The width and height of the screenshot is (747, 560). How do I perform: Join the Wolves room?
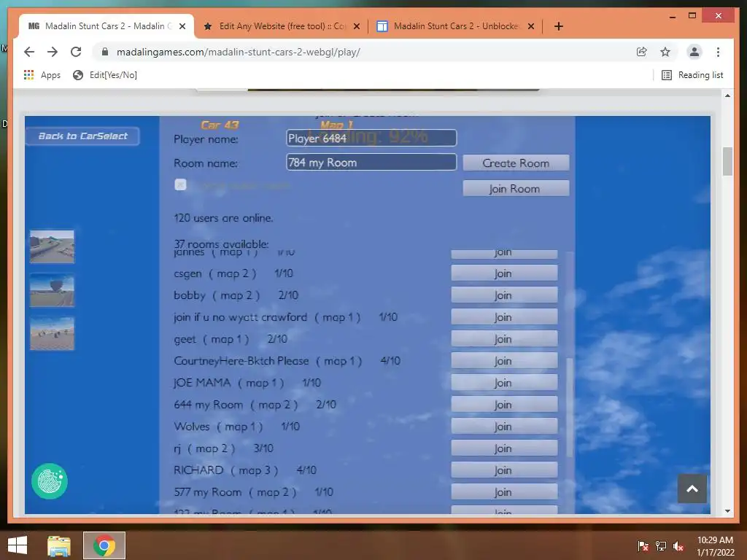(x=504, y=427)
